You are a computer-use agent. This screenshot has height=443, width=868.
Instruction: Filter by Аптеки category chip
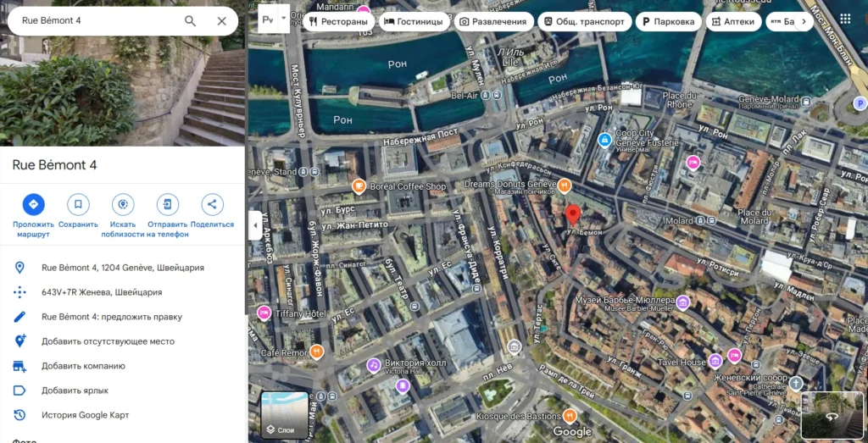(733, 22)
